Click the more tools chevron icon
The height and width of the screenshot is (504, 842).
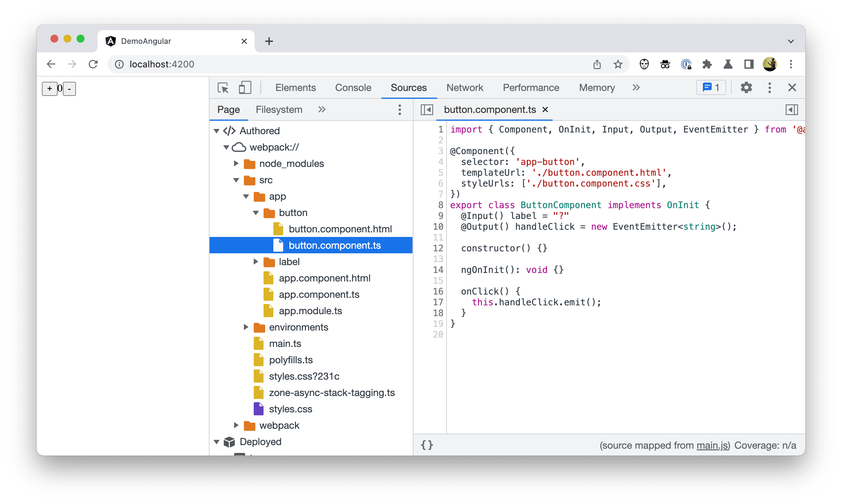(636, 88)
